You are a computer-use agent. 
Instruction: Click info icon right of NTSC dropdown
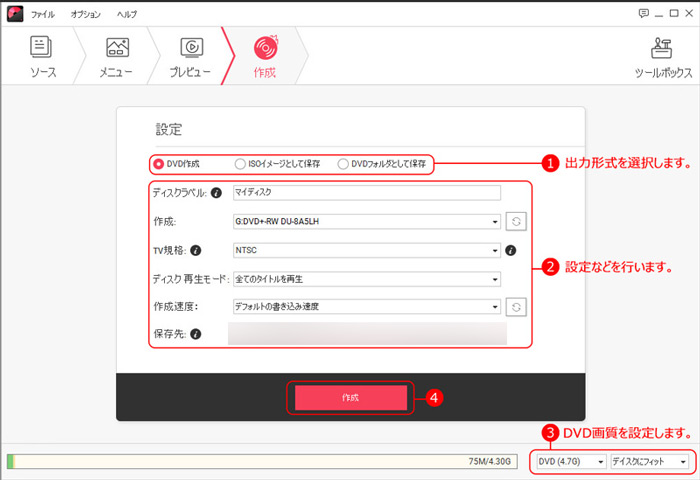pyautogui.click(x=511, y=250)
